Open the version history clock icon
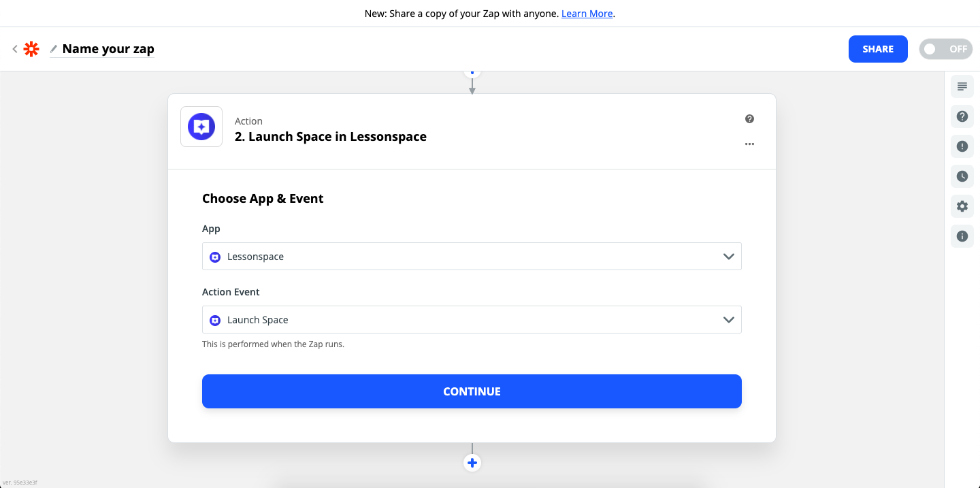Screen dimensions: 980x488 pos(962,176)
